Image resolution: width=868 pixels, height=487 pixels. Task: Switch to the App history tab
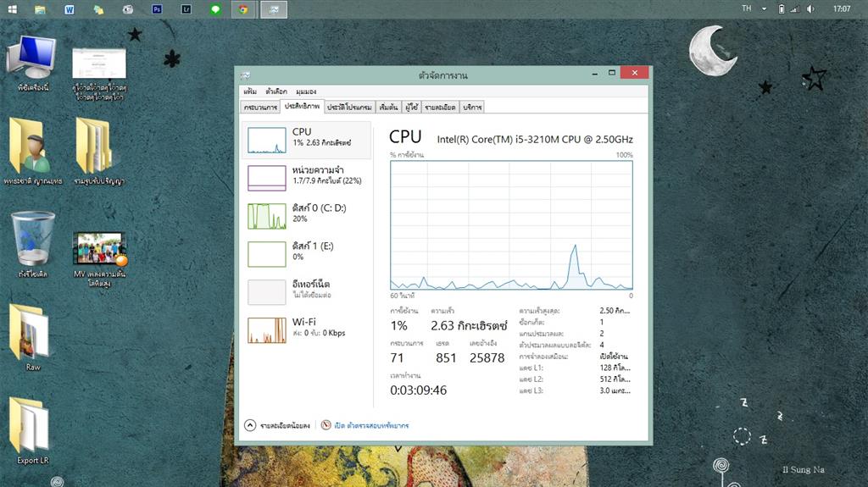pyautogui.click(x=349, y=108)
